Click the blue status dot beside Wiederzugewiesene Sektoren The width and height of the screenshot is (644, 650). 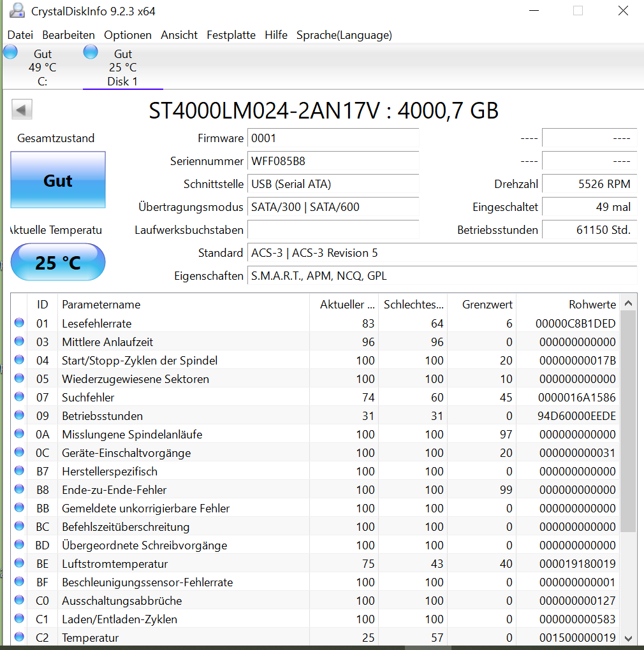[x=18, y=379]
